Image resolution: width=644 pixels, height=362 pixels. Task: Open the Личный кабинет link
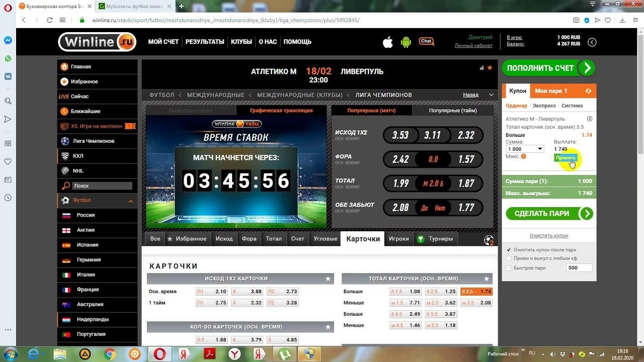click(473, 46)
